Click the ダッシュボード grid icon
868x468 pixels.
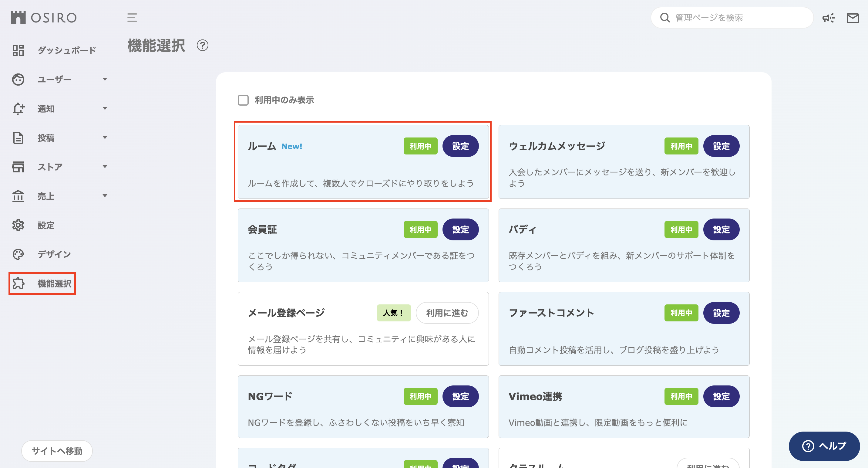pyautogui.click(x=18, y=50)
